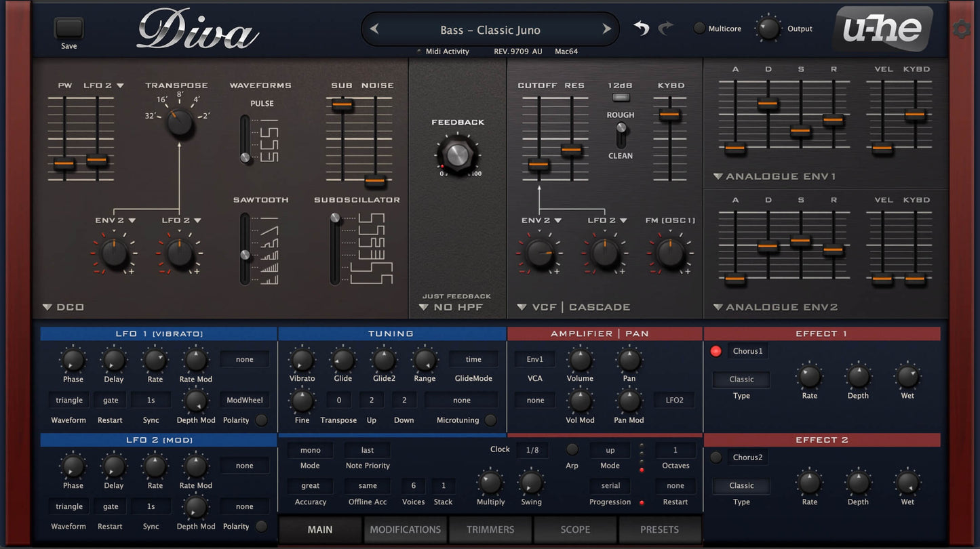This screenshot has height=549, width=980.
Task: Click the PW slider handle
Action: coord(64,164)
